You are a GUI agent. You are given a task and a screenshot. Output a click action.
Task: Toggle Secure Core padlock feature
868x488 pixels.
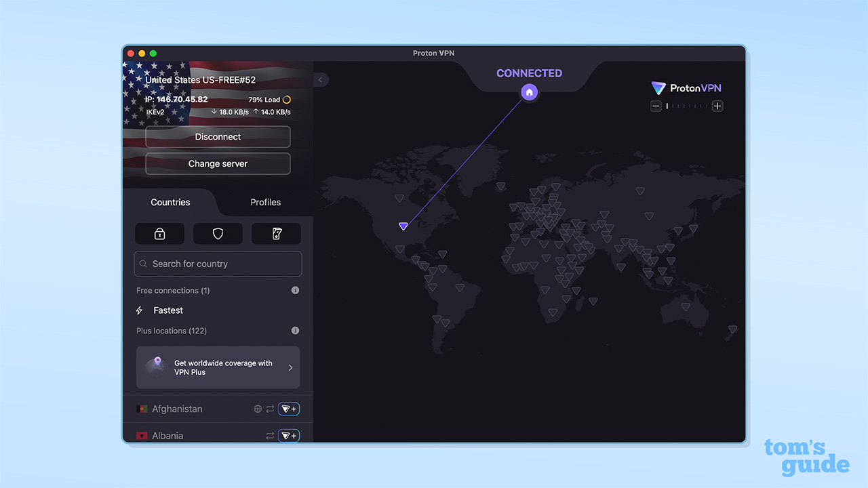click(x=160, y=234)
